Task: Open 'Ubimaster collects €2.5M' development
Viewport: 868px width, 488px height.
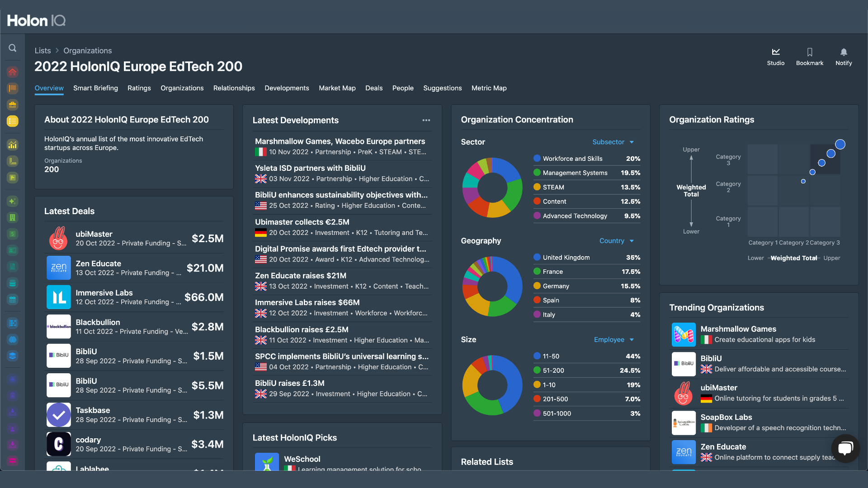Action: coord(342,227)
